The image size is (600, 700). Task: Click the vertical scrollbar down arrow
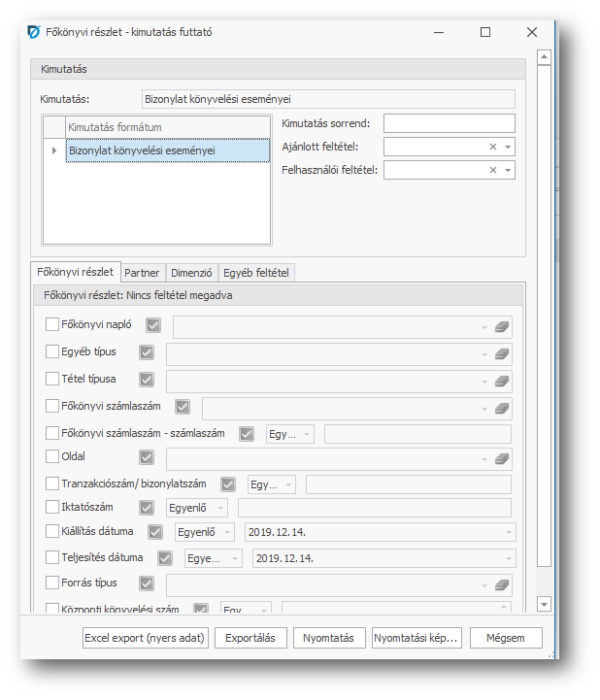[x=544, y=604]
